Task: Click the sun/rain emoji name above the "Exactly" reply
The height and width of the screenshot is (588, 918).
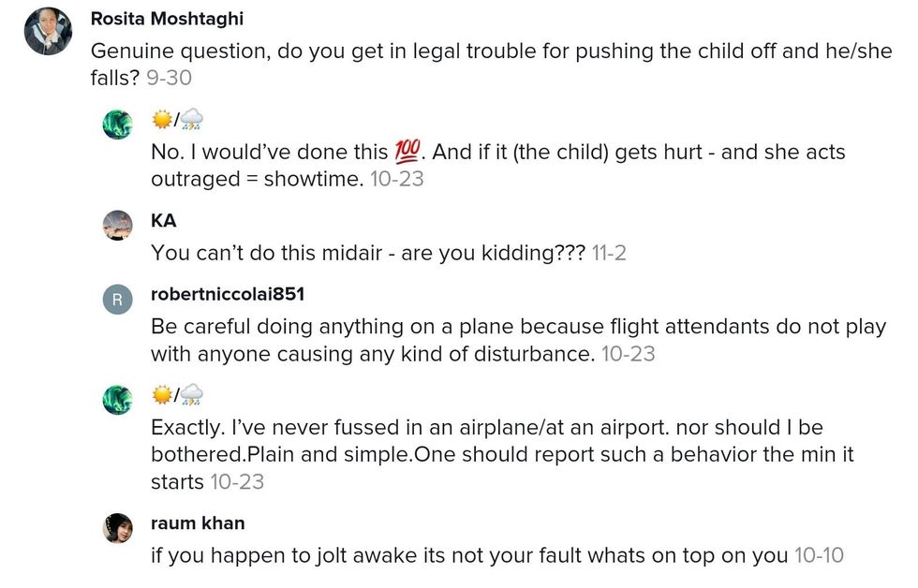Action: tap(177, 394)
